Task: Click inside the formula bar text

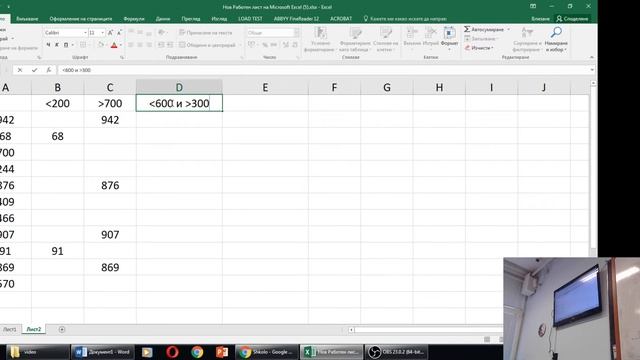Action: tap(76, 70)
